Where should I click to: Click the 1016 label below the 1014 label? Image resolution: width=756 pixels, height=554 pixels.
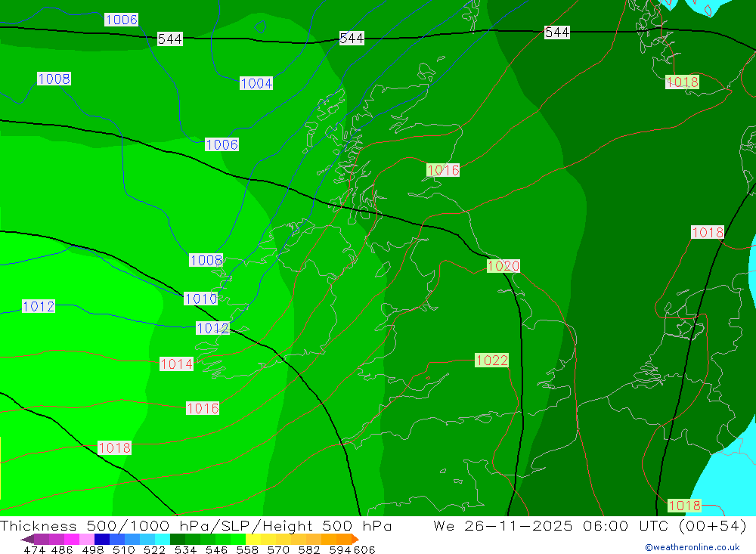pyautogui.click(x=203, y=408)
